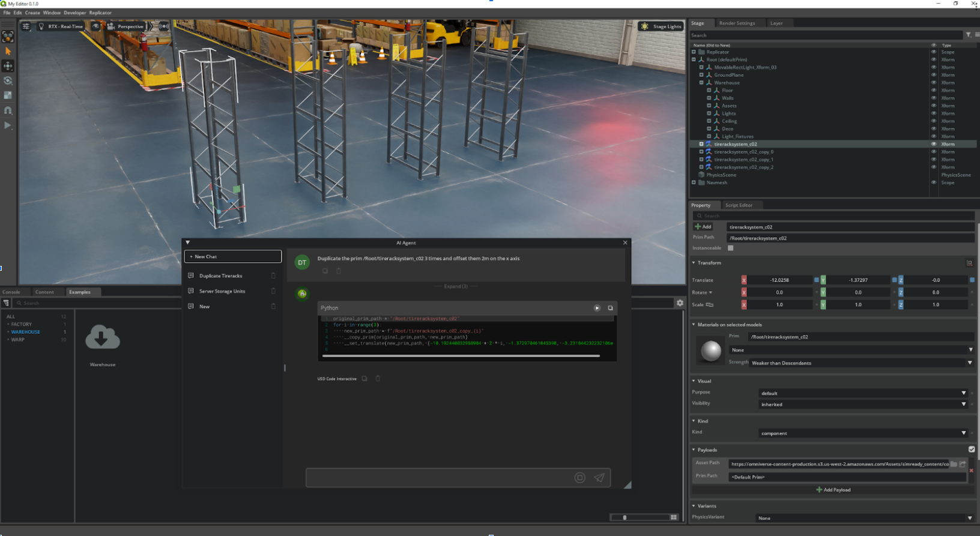Send the AI Agent message
This screenshot has height=536, width=980.
(x=599, y=478)
